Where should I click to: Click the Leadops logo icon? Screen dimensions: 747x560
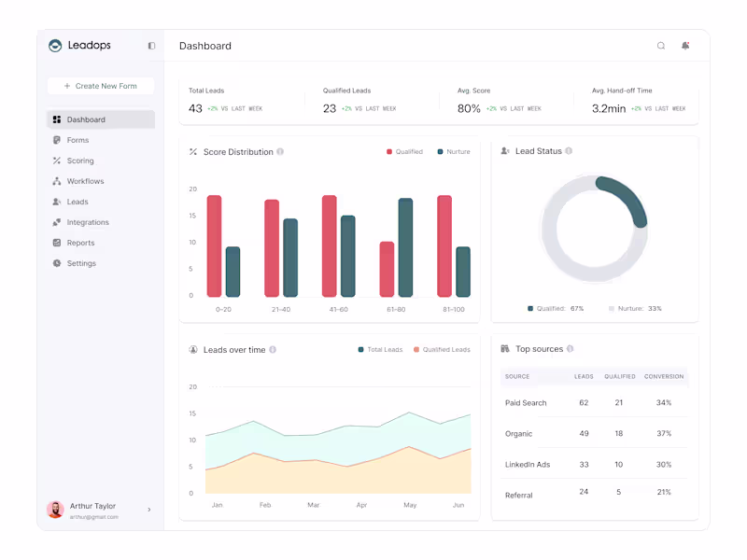[x=55, y=46]
